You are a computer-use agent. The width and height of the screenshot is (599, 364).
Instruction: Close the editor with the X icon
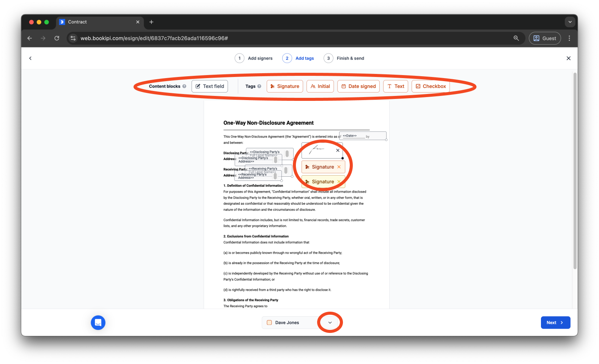[x=568, y=58]
